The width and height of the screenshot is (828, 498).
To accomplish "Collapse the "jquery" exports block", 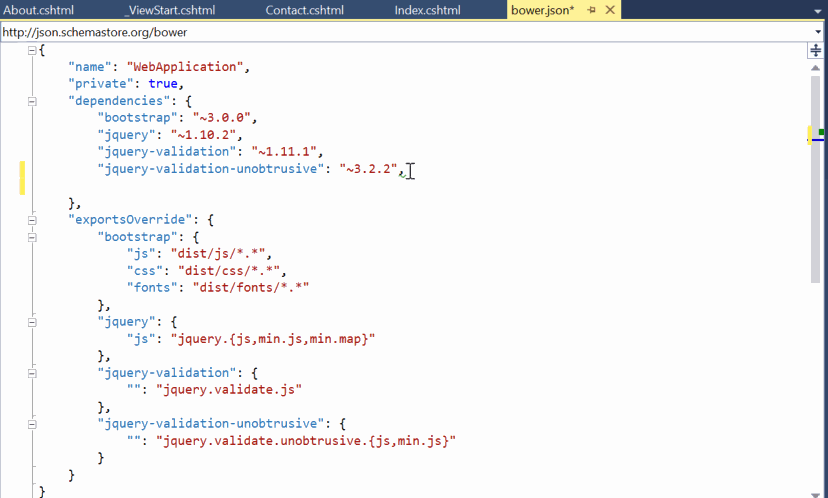I will tap(32, 322).
